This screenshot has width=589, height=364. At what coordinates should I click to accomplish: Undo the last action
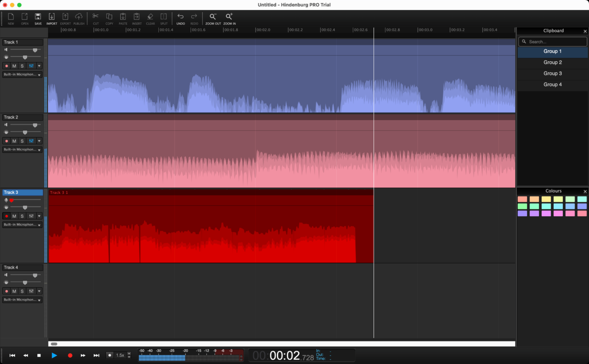coord(180,19)
